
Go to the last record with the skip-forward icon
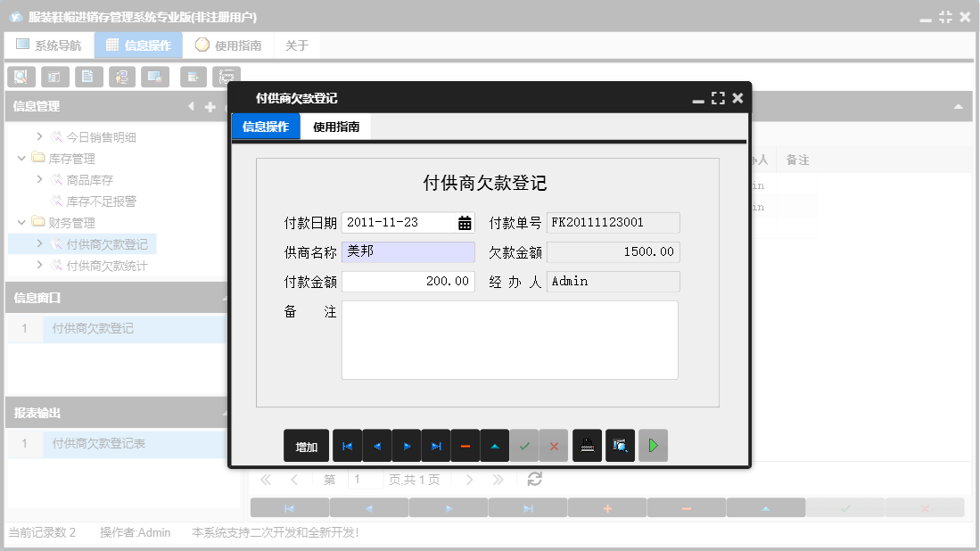[x=435, y=445]
